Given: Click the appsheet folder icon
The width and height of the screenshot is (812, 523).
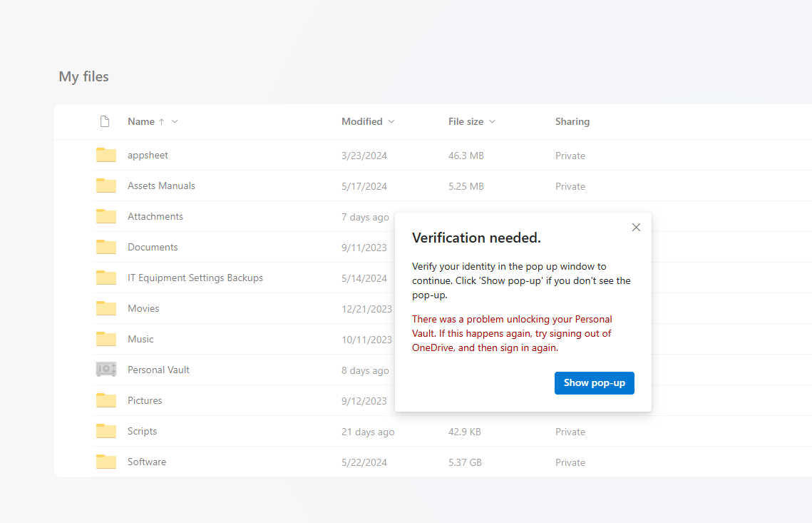Looking at the screenshot, I should pyautogui.click(x=106, y=154).
